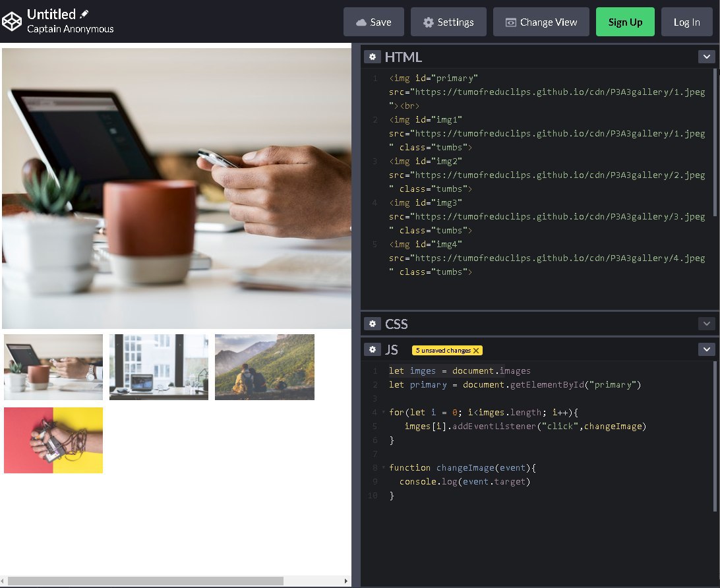Image resolution: width=720 pixels, height=588 pixels.
Task: Click the JS panel title
Action: pyautogui.click(x=391, y=350)
